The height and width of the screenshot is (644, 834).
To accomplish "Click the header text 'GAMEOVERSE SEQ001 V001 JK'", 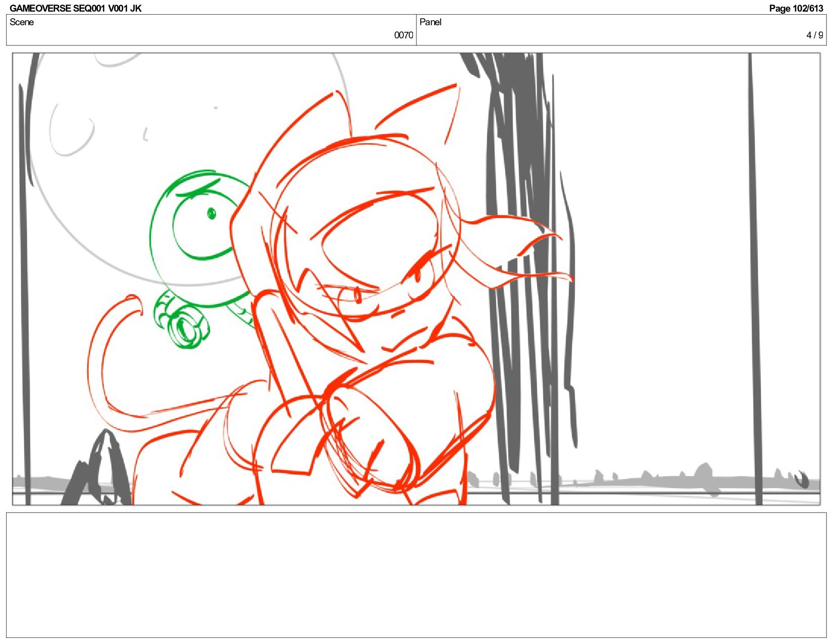I will (75, 8).
